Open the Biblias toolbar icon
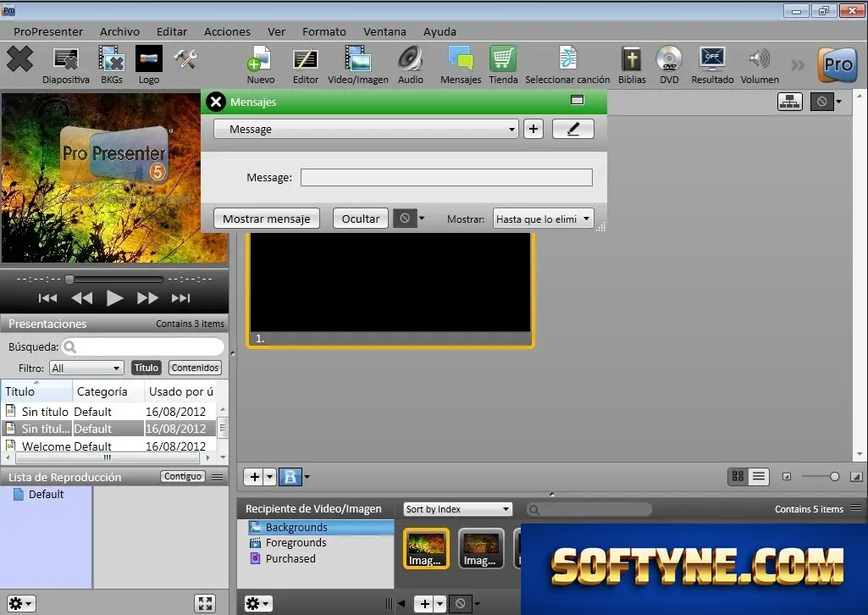Image resolution: width=868 pixels, height=615 pixels. coord(632,59)
